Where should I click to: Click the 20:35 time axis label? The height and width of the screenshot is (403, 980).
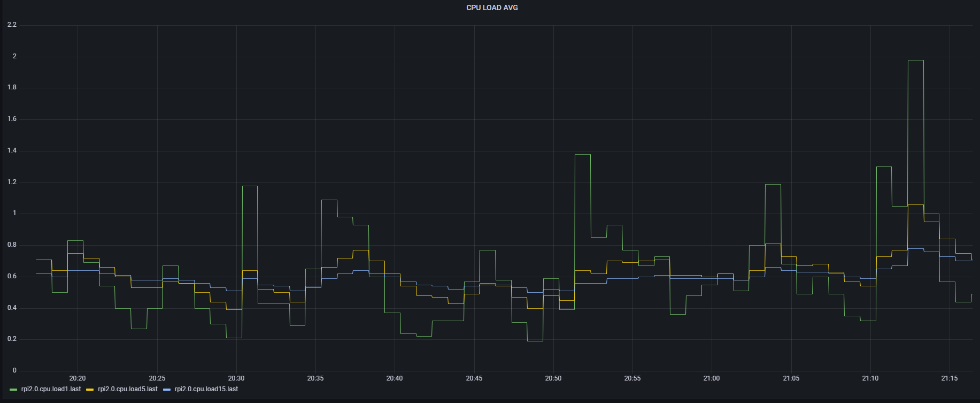(315, 378)
